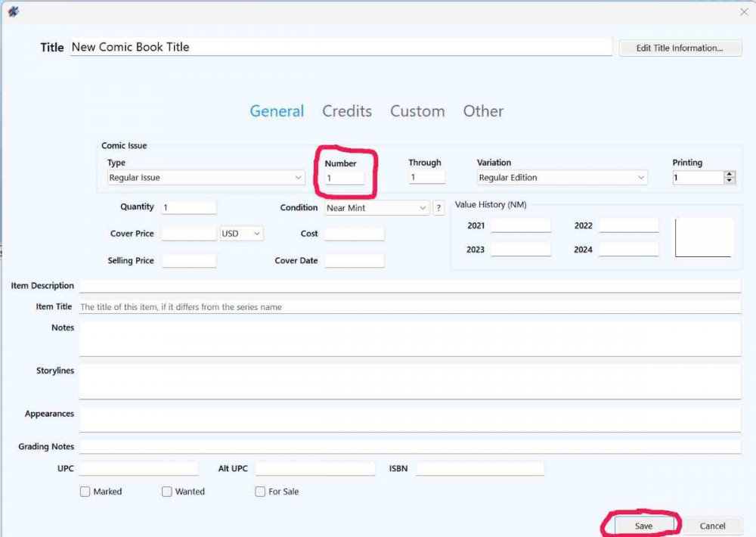Switch to the Credits tab
This screenshot has height=537, width=756.
click(347, 111)
